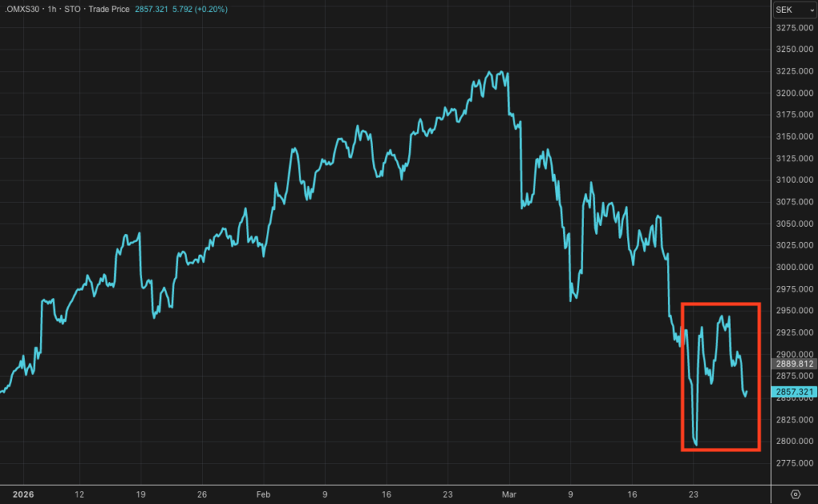
Task: Change the 1h interval label
Action: click(52, 10)
